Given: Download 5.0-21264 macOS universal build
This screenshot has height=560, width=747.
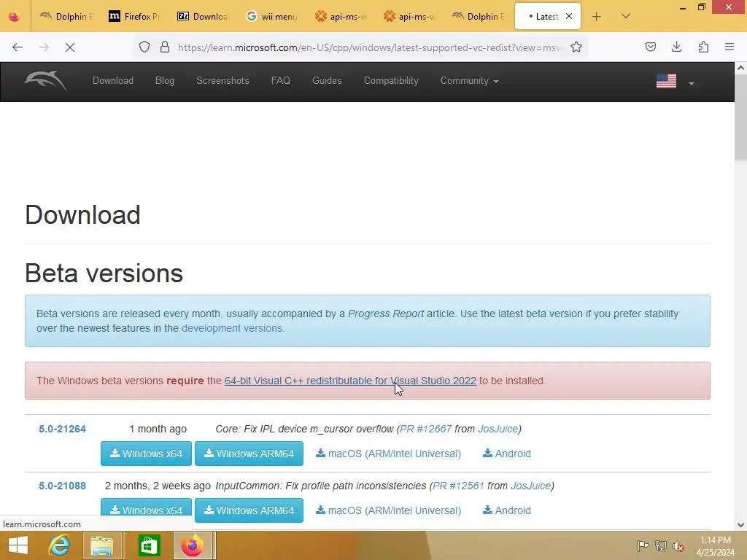Looking at the screenshot, I should pyautogui.click(x=388, y=454).
